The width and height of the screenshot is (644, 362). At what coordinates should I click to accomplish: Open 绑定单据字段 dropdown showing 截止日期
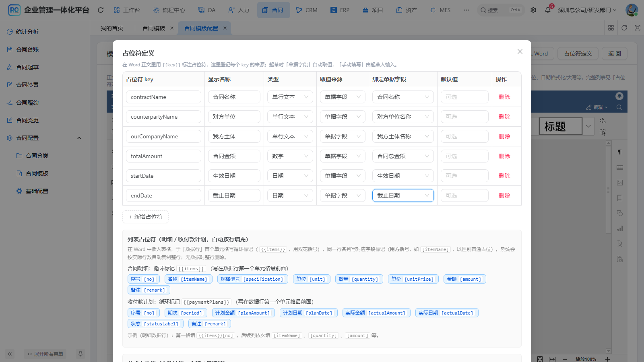(403, 195)
